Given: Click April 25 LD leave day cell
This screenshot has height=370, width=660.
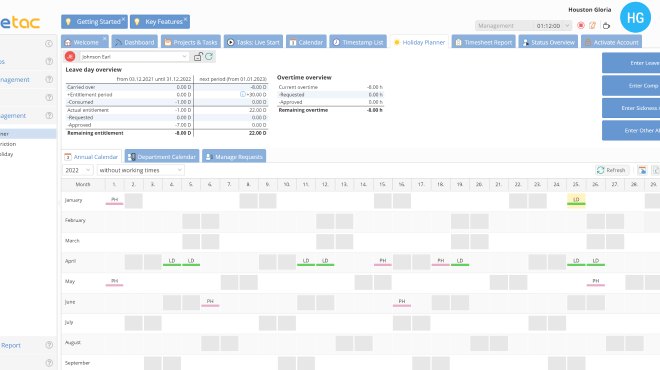Looking at the screenshot, I should 576,261.
